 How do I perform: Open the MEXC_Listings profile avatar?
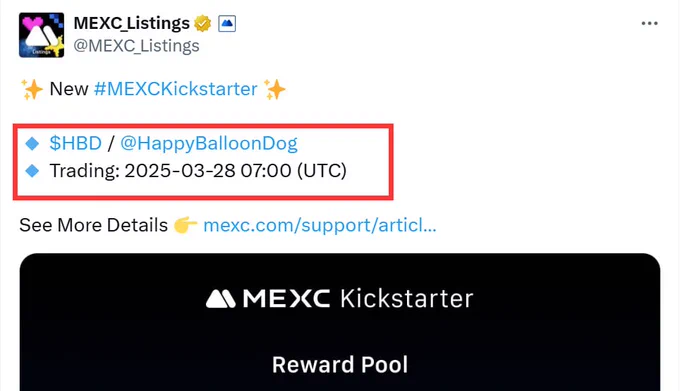point(42,35)
